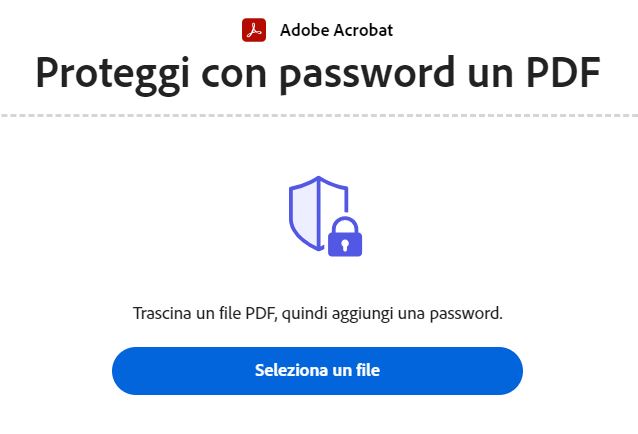Click the "Trascina un file PDF" instruction text
Screen dimensions: 638x434
[318, 314]
